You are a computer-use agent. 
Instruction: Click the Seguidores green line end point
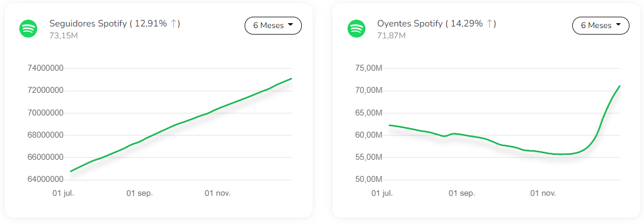click(x=291, y=78)
